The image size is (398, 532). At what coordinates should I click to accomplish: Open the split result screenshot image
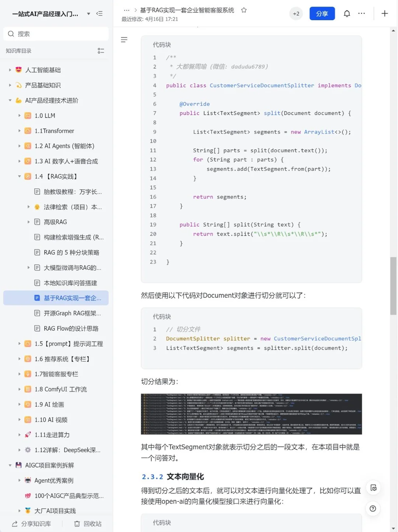click(x=251, y=414)
